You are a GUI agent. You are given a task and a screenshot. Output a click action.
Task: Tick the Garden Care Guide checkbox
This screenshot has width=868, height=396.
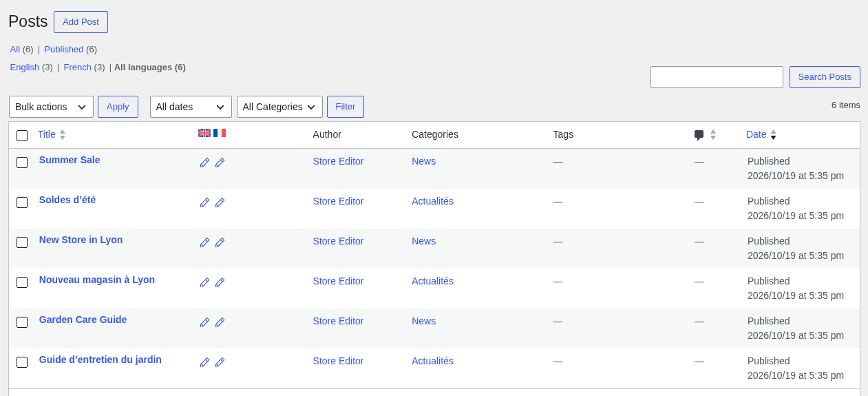click(x=22, y=322)
